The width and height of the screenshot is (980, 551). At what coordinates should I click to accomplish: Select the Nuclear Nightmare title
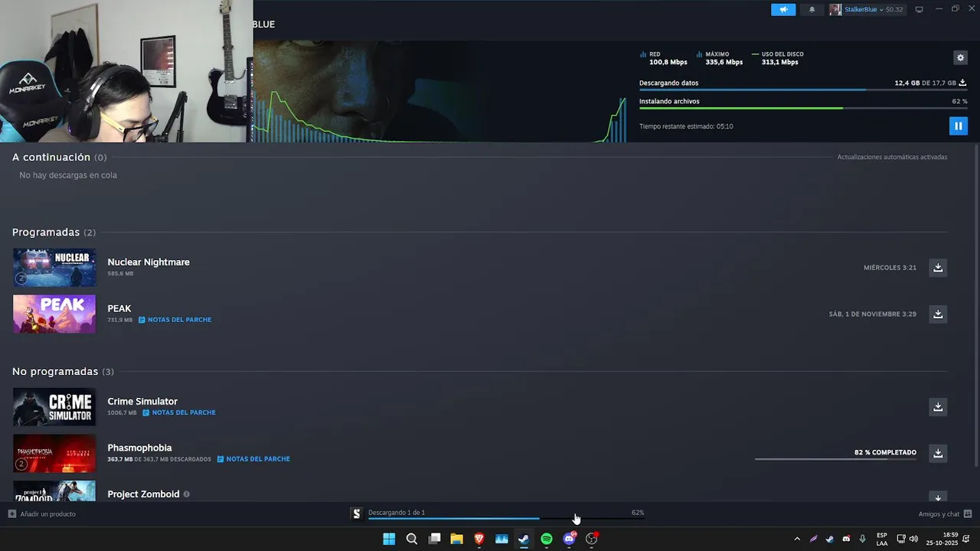click(x=149, y=262)
